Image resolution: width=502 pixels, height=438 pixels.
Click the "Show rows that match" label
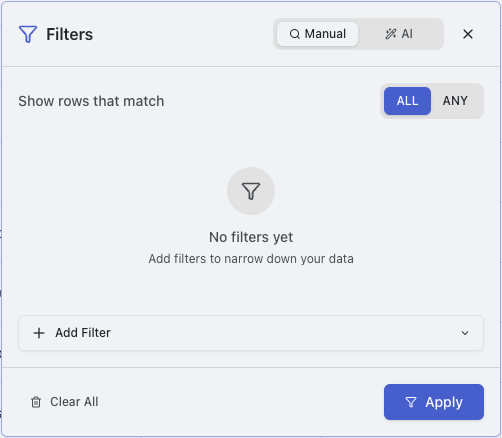91,101
